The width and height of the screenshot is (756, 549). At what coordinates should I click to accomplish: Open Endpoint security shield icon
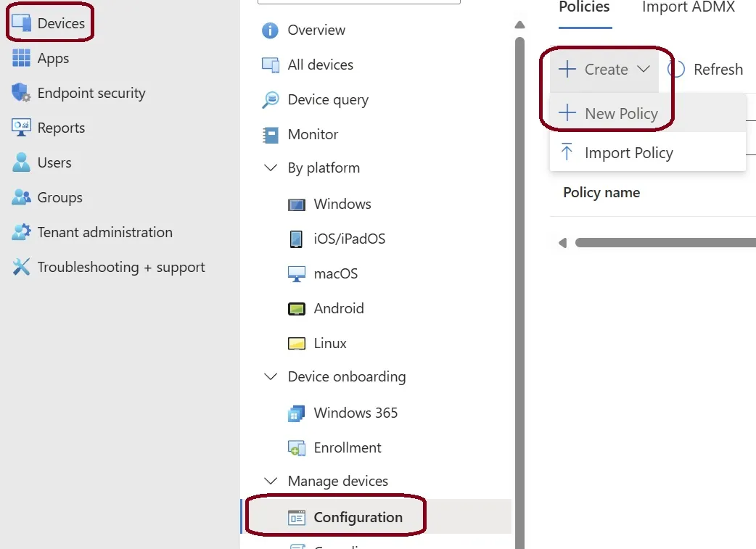[21, 93]
